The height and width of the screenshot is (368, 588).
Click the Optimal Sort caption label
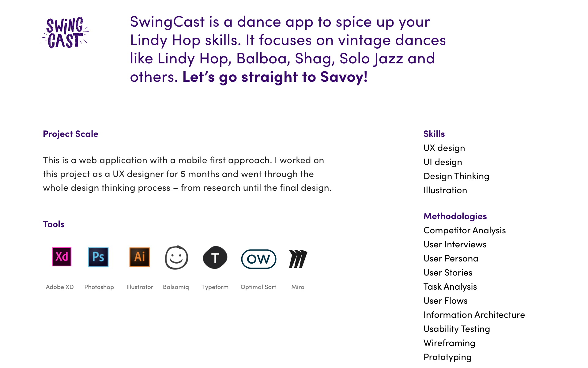(258, 287)
